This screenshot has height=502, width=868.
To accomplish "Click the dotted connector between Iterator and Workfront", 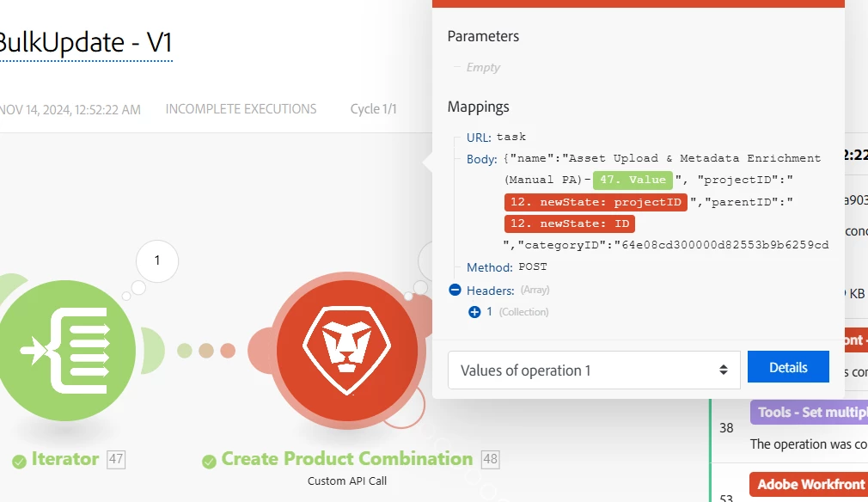I will (206, 351).
